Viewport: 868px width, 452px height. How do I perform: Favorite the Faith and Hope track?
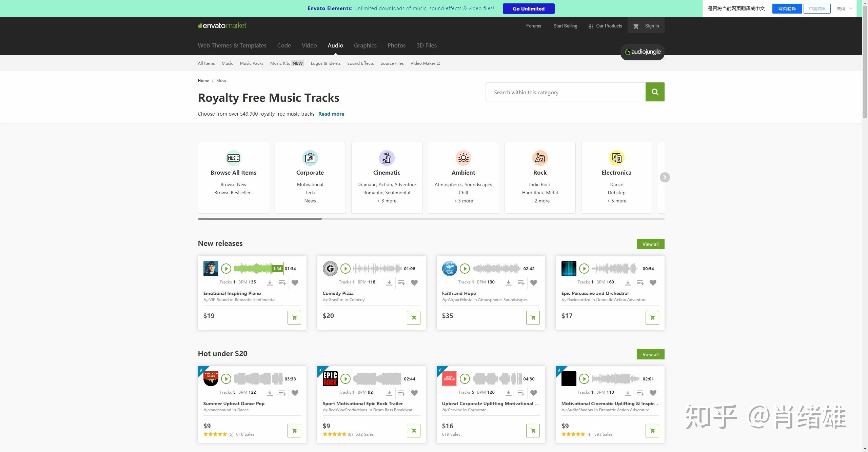click(x=534, y=282)
